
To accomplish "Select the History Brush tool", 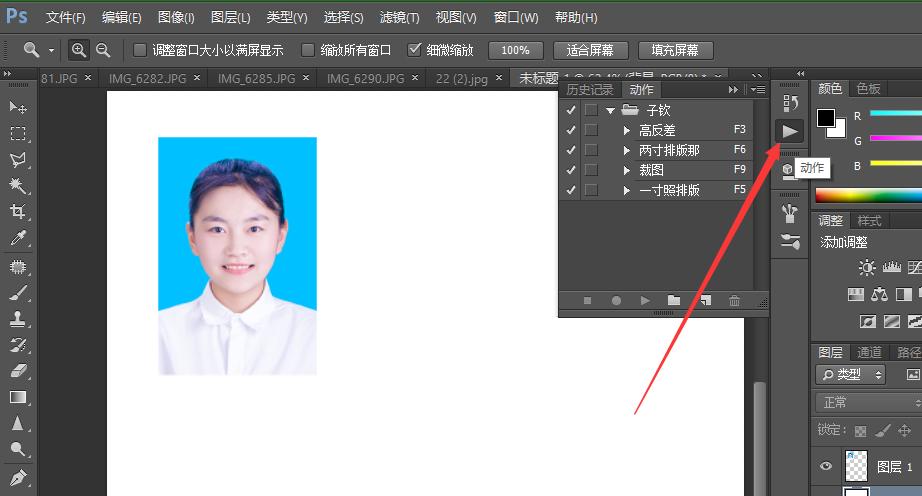I will (x=18, y=345).
